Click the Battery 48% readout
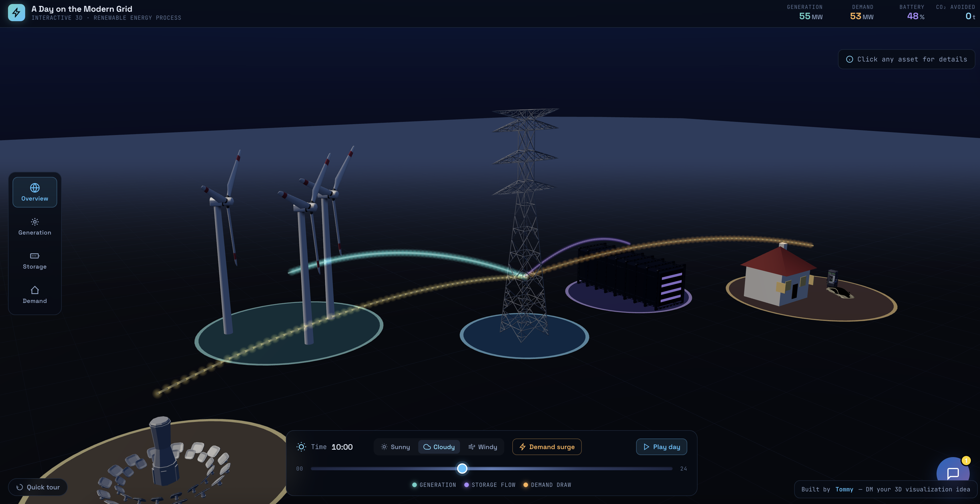 pos(912,13)
